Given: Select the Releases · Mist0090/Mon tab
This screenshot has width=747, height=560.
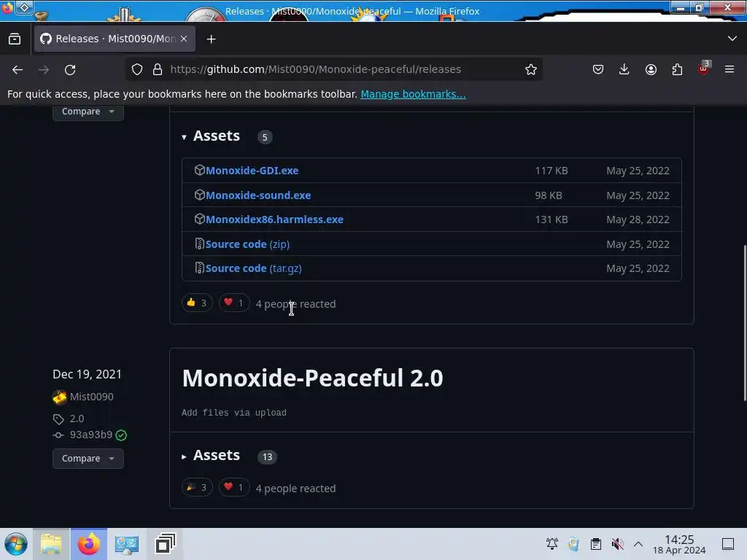Looking at the screenshot, I should [x=115, y=39].
